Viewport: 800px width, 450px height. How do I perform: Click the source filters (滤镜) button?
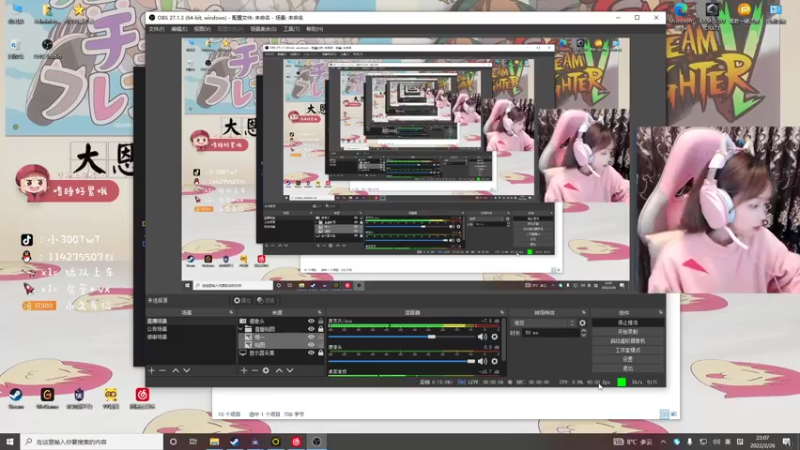tap(265, 301)
